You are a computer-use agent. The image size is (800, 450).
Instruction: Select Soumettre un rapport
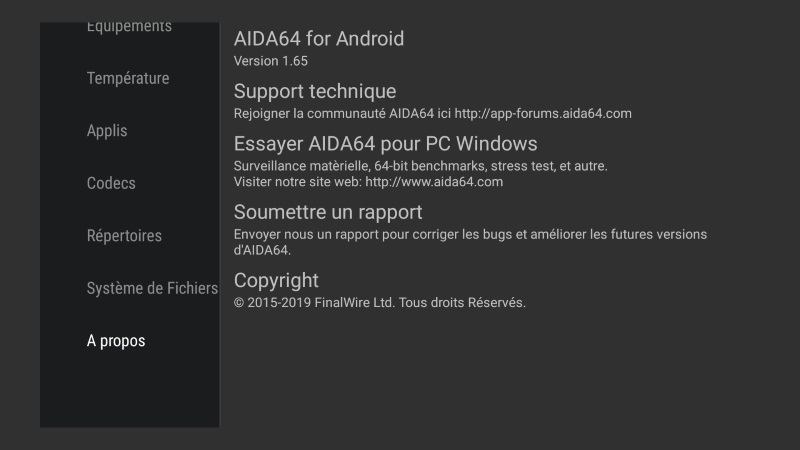coord(328,212)
